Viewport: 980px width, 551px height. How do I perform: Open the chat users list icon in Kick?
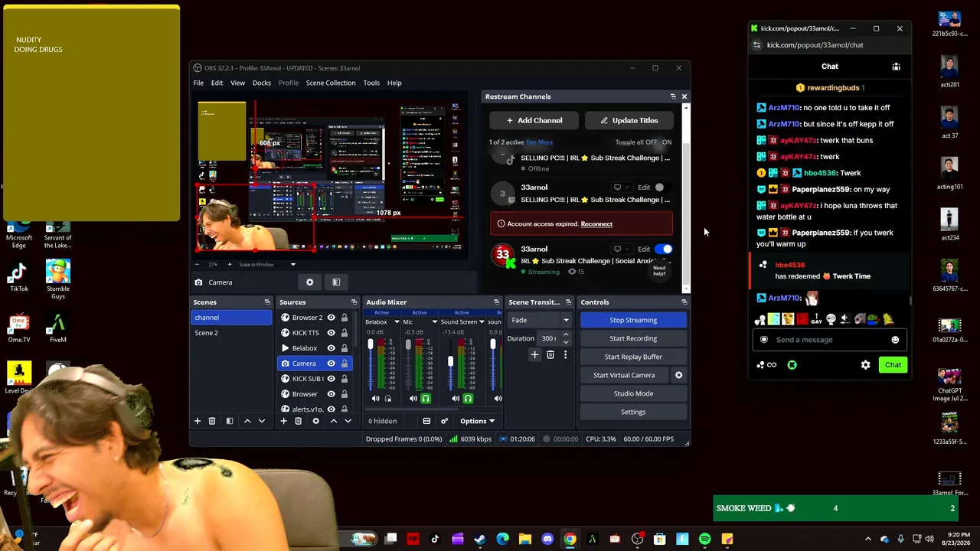(x=896, y=67)
